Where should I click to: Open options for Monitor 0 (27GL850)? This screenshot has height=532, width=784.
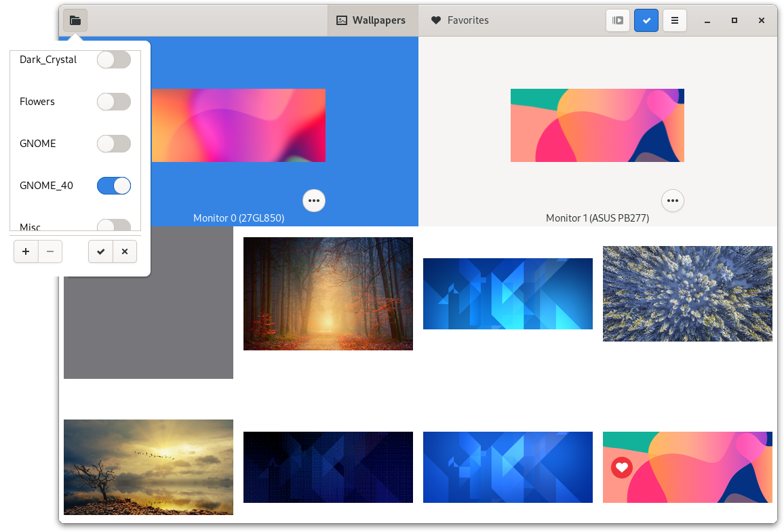tap(313, 201)
